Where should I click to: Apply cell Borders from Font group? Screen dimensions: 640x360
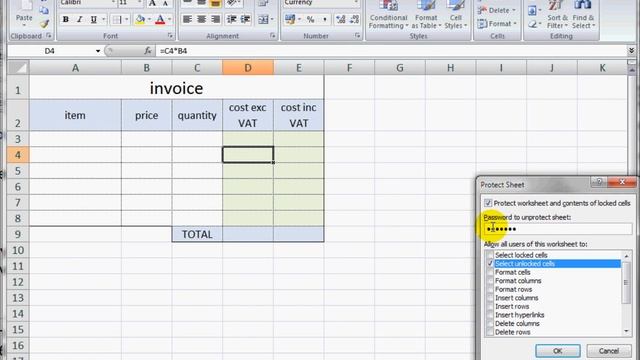(x=117, y=19)
